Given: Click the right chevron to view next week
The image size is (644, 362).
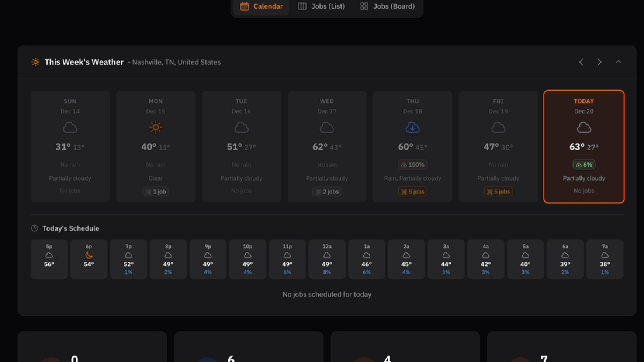Looking at the screenshot, I should (599, 62).
